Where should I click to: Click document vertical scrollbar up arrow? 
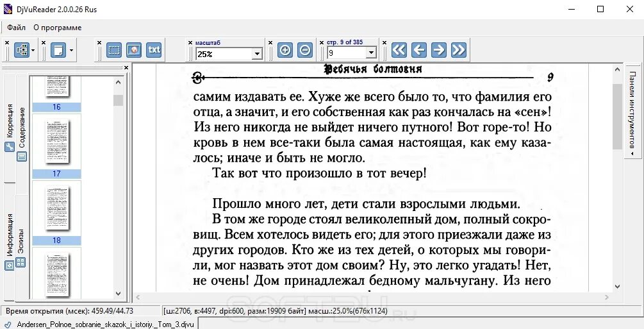click(x=618, y=70)
